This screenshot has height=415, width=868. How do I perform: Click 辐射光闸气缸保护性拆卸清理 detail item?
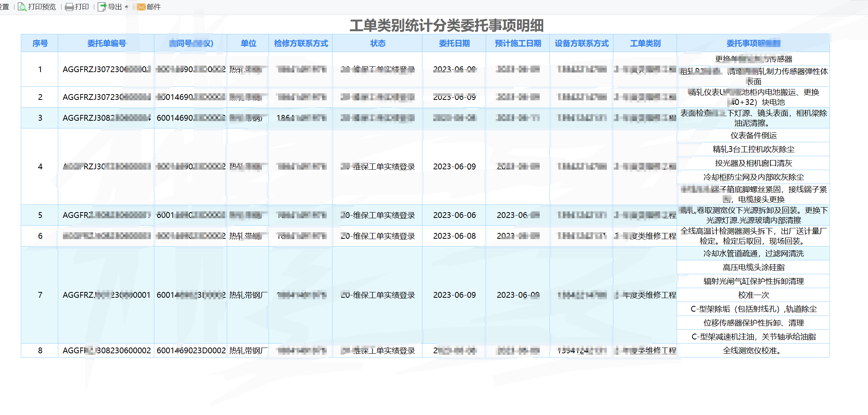(753, 281)
